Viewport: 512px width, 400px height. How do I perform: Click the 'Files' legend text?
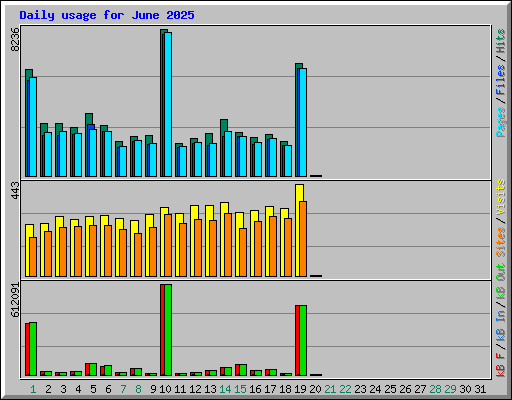click(x=501, y=80)
